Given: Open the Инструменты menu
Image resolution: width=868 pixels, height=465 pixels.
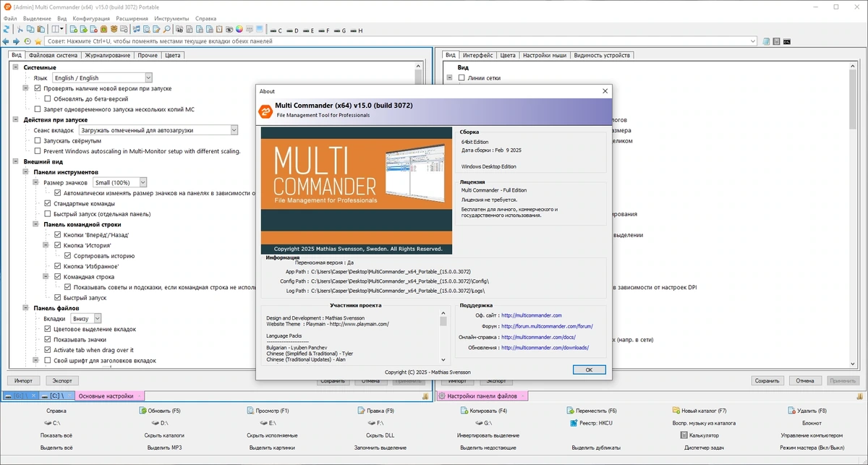Looking at the screenshot, I should point(172,18).
